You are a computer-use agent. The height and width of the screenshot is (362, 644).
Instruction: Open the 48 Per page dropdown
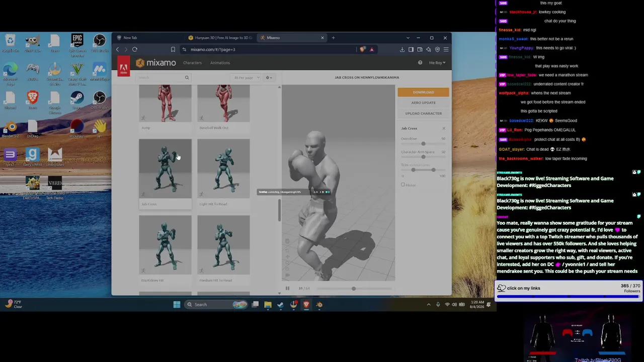[x=247, y=77]
